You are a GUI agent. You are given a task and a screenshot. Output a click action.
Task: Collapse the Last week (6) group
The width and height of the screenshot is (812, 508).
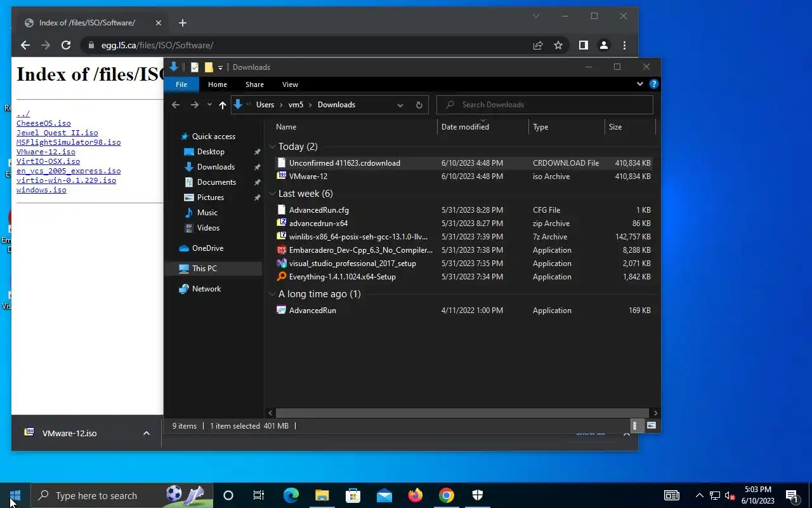click(x=272, y=194)
